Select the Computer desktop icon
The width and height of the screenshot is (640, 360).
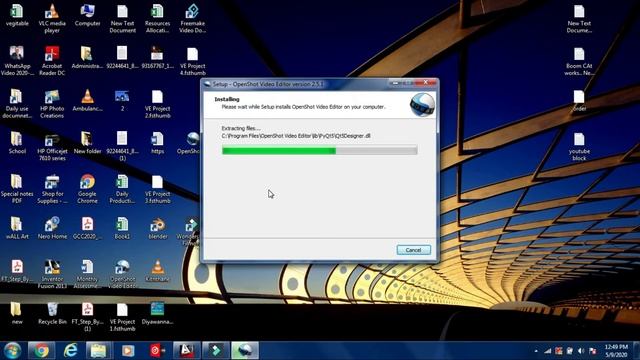87,16
